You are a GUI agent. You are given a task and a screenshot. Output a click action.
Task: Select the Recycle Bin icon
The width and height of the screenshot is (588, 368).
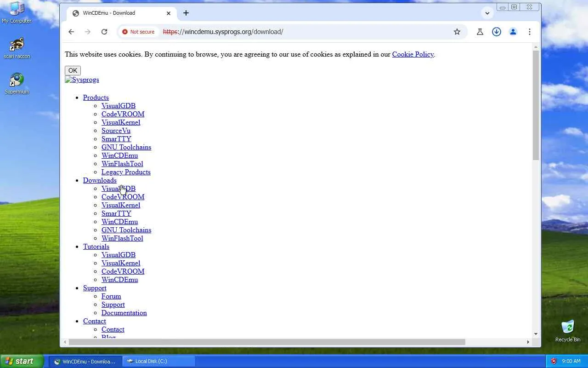pos(568,331)
